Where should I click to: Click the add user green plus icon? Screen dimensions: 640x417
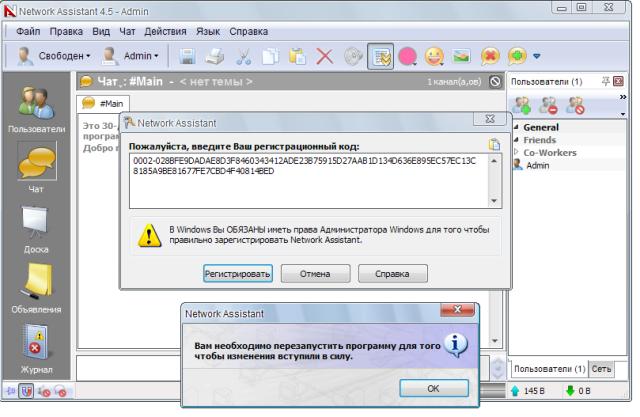(x=522, y=105)
